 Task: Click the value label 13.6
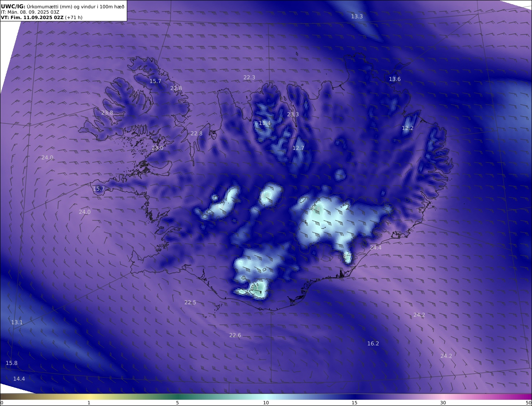click(395, 79)
